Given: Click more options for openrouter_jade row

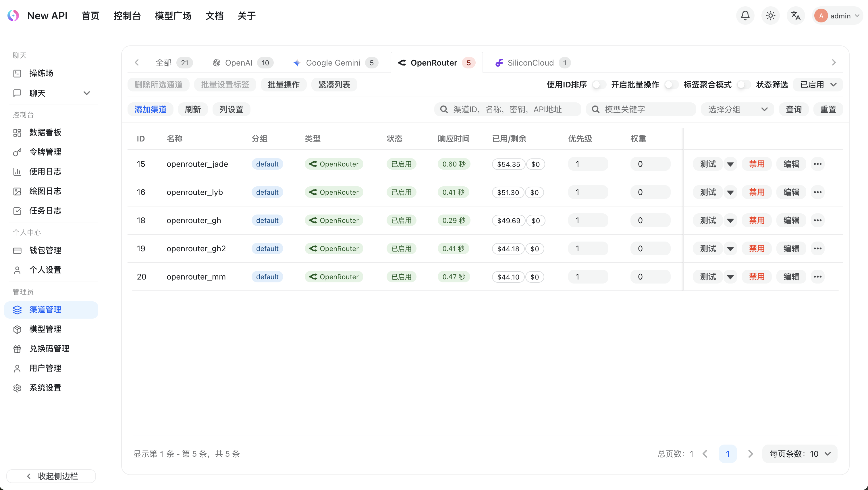Looking at the screenshot, I should point(817,164).
